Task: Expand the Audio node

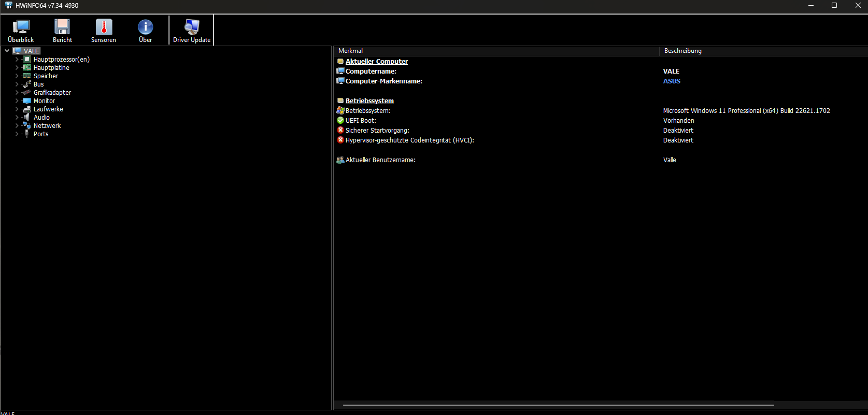Action: point(17,117)
